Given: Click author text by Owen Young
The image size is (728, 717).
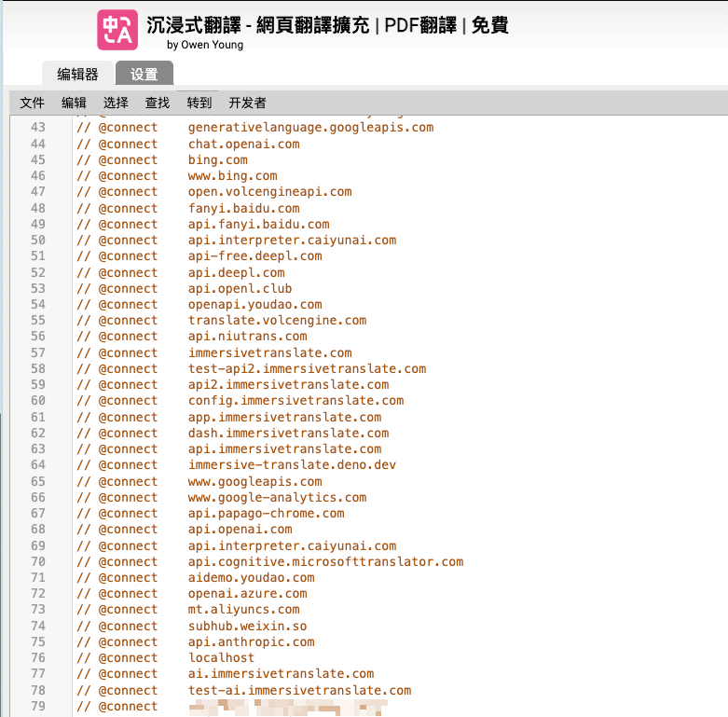Looking at the screenshot, I should point(205,45).
